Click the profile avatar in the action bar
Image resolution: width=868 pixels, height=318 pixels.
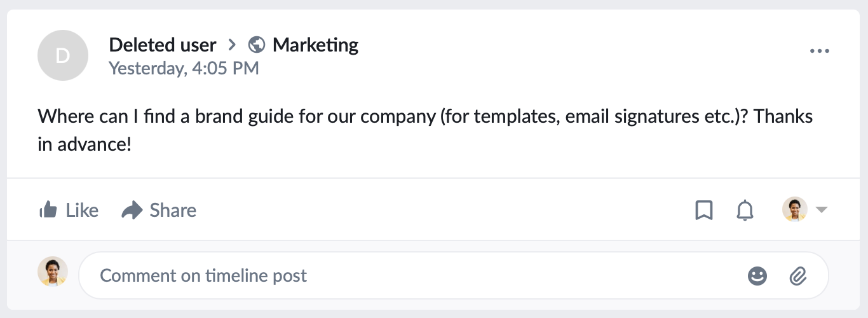pyautogui.click(x=794, y=209)
